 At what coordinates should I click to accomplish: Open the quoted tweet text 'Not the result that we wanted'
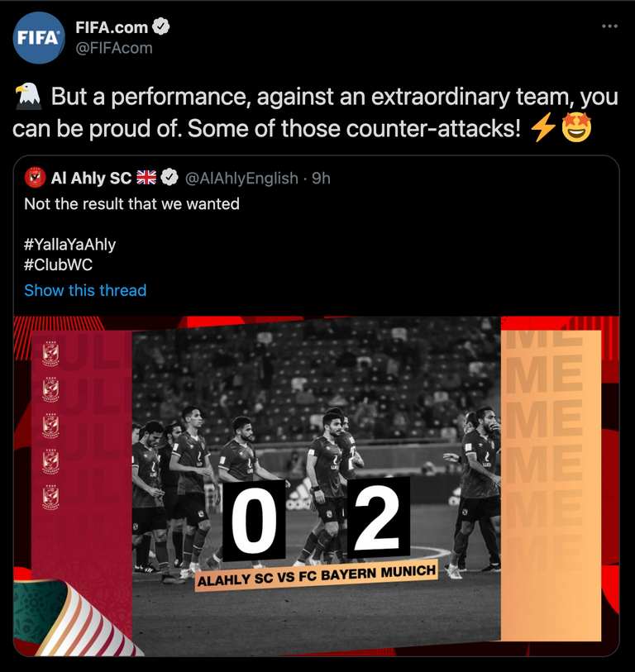click(x=131, y=204)
